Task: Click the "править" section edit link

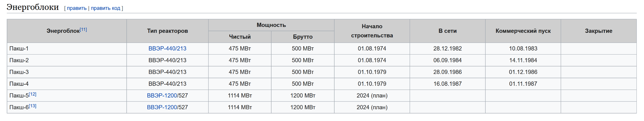Action: click(76, 8)
